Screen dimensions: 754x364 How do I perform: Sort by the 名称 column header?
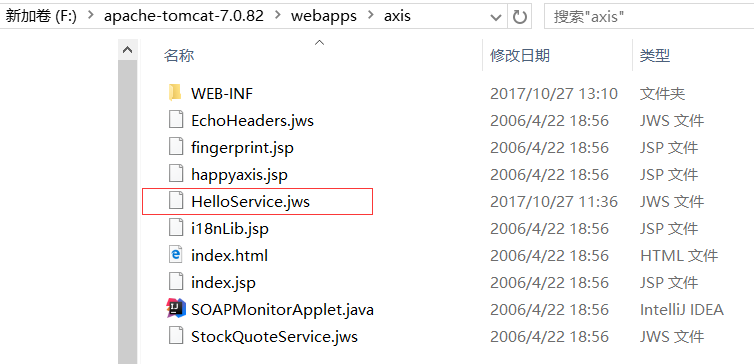[x=179, y=56]
